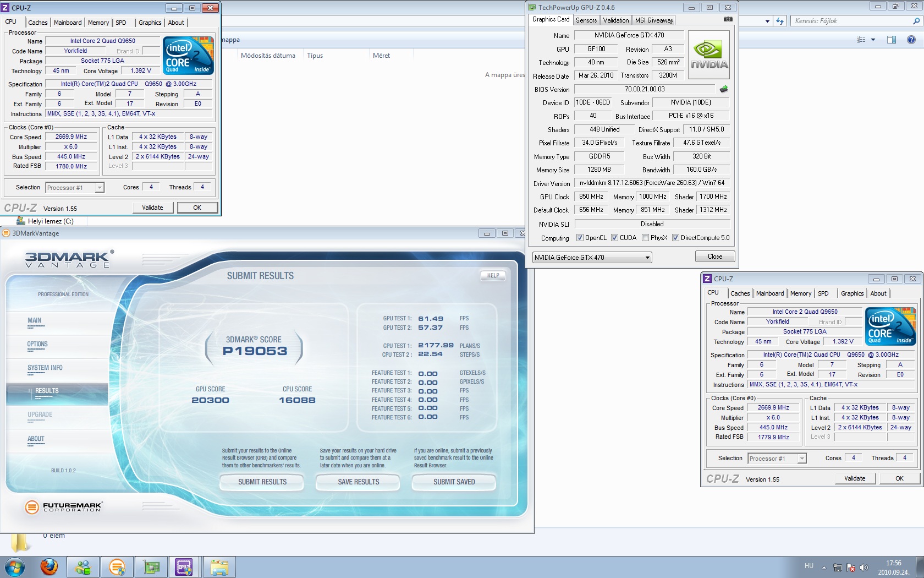Click Close button in GPU-Z

[x=715, y=257]
